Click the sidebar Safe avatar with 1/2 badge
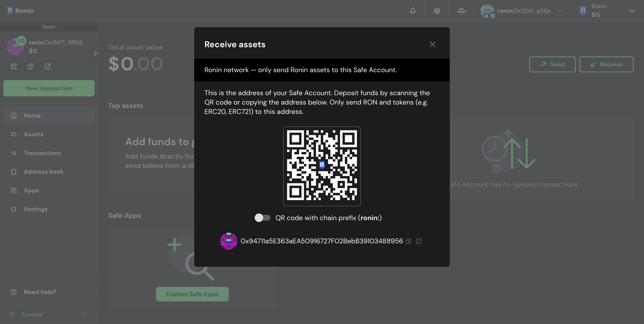Screen dimensions: 644x324 pos(16,46)
